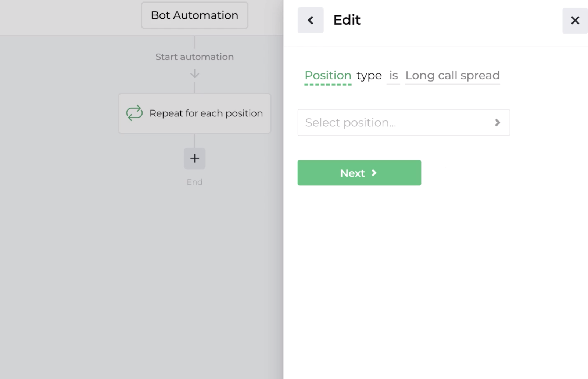Close the Edit panel with the X

(575, 21)
